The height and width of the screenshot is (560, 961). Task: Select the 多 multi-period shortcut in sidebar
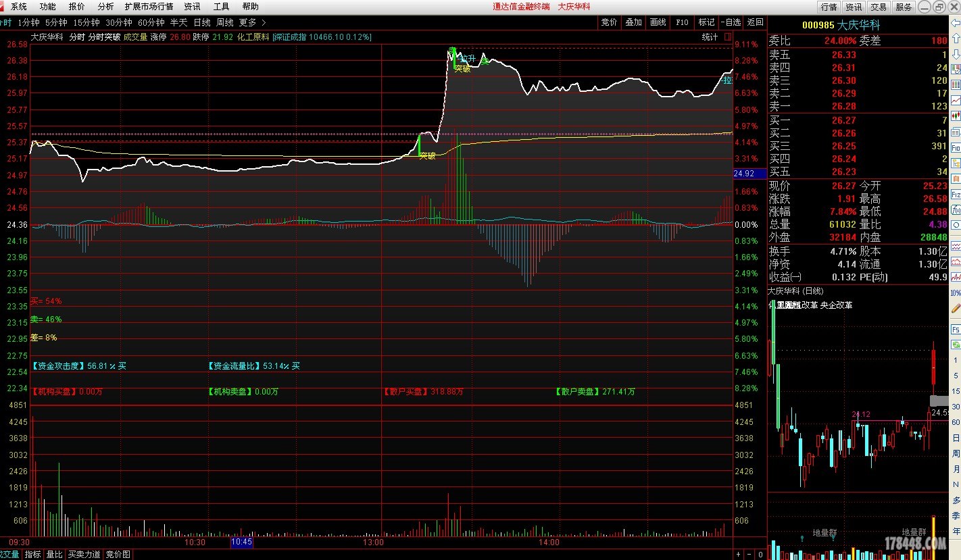[x=956, y=500]
